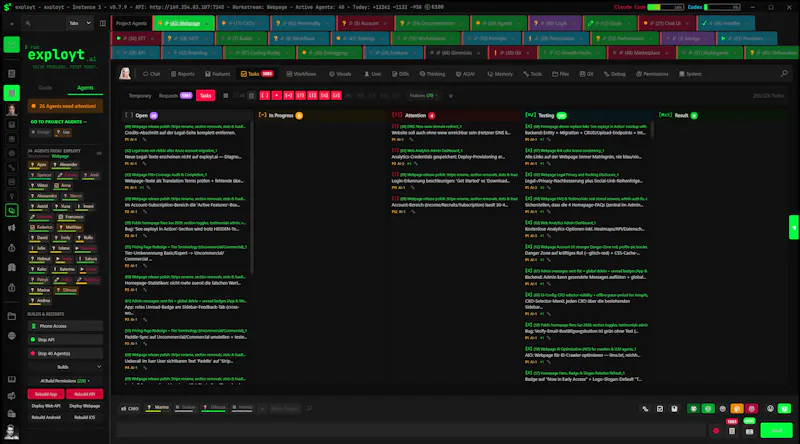Select the Temporary filter
Viewport: 800px width, 444px height.
[x=140, y=96]
